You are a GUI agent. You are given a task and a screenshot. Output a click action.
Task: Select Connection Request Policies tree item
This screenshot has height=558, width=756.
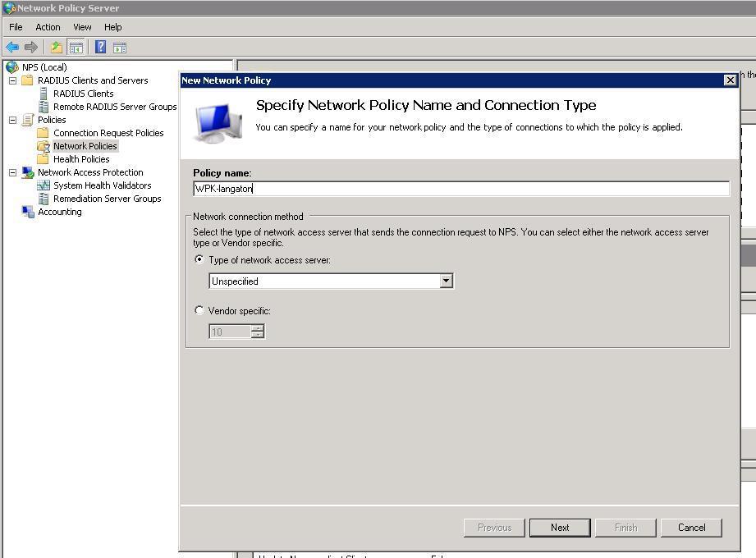(x=108, y=133)
